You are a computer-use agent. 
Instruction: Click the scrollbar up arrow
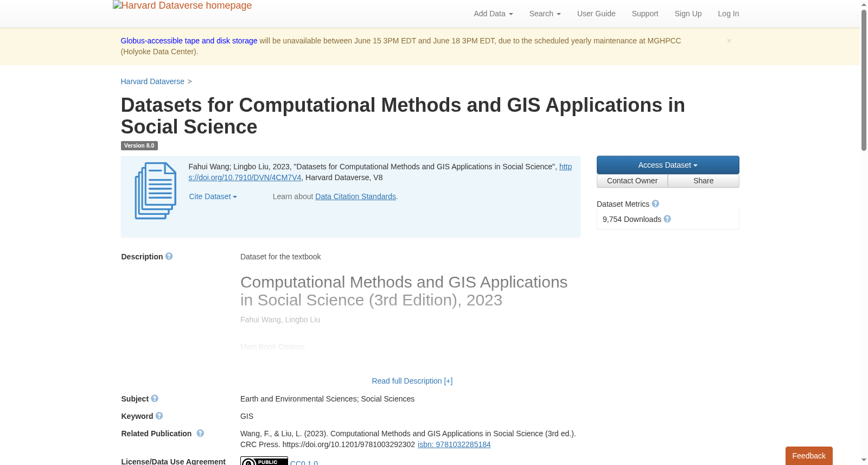864,4
